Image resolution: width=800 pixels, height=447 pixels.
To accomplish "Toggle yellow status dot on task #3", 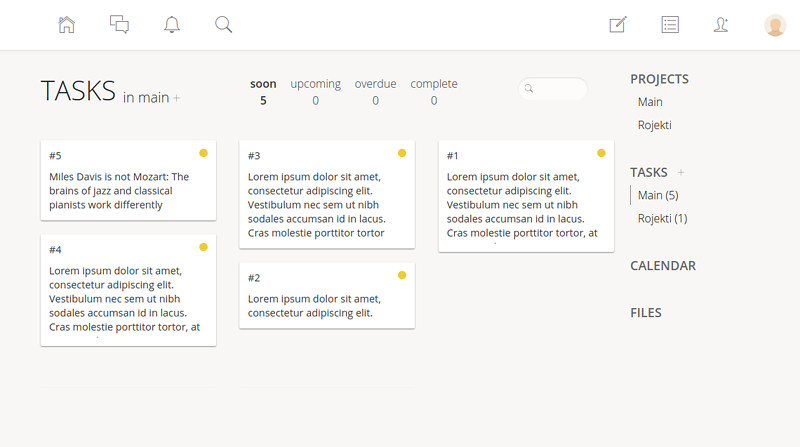I will [x=402, y=153].
